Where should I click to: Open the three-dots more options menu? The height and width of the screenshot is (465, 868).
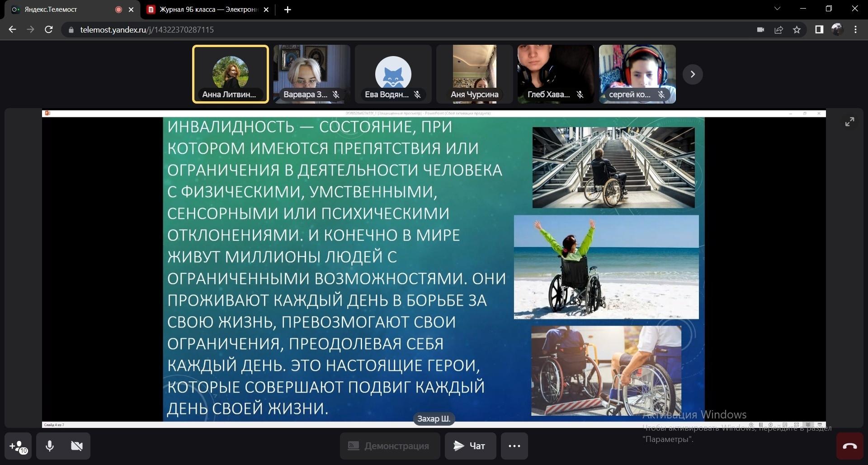[x=514, y=446]
